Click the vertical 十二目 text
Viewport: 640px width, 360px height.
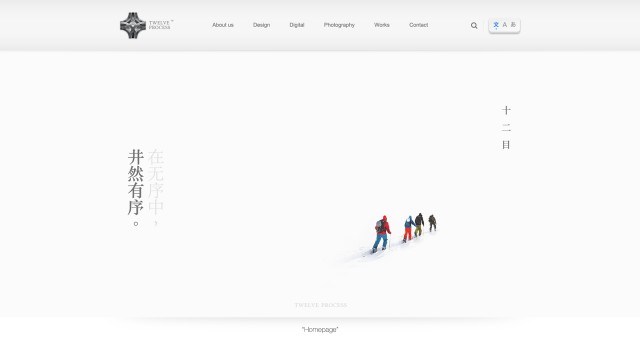(x=506, y=127)
